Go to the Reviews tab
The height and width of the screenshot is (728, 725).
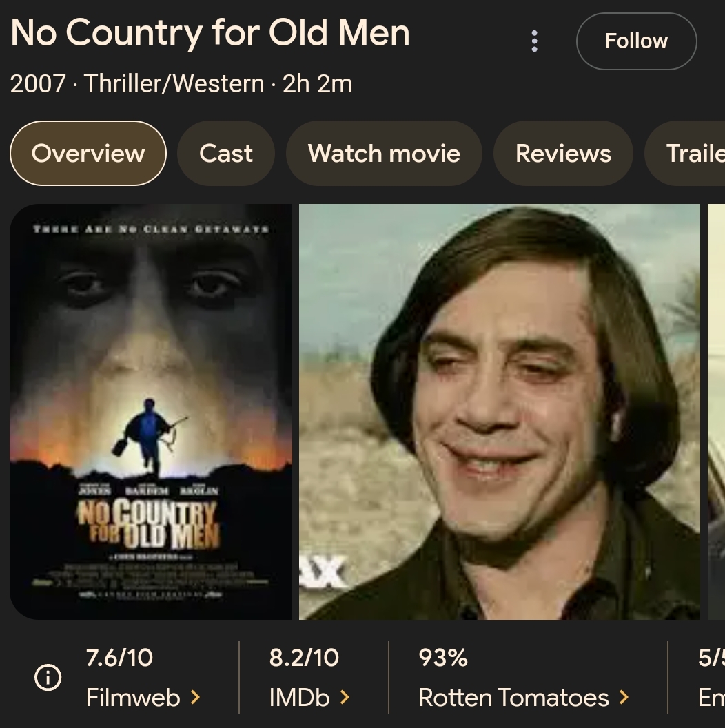[563, 153]
